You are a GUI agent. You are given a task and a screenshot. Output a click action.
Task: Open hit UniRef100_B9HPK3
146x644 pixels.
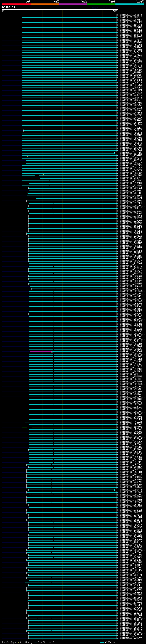coord(131,30)
